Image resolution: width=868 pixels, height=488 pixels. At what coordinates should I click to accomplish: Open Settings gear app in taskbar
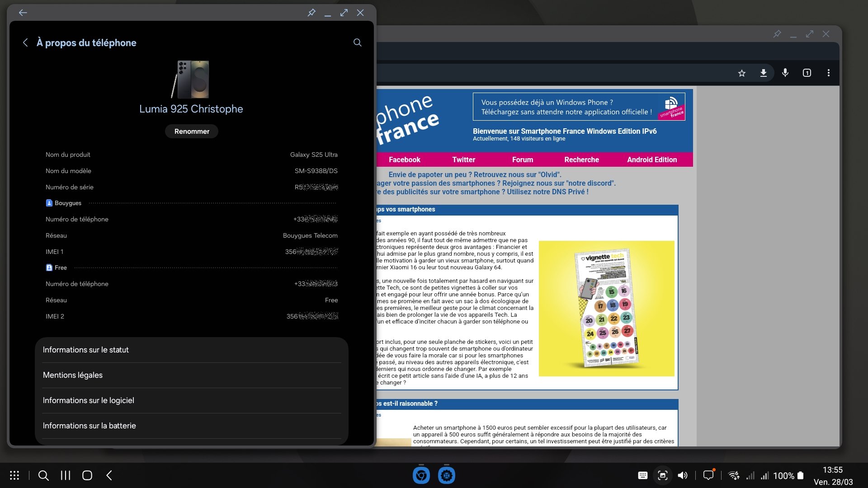point(447,475)
